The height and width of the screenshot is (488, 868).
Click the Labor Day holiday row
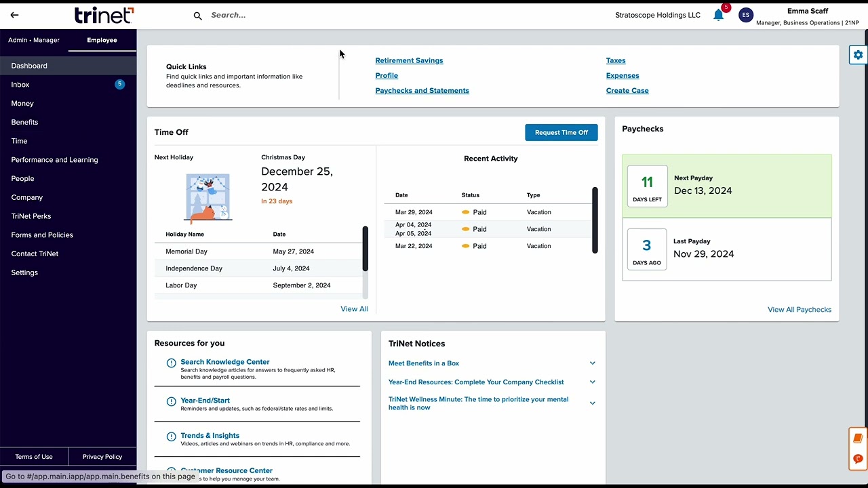pyautogui.click(x=258, y=285)
